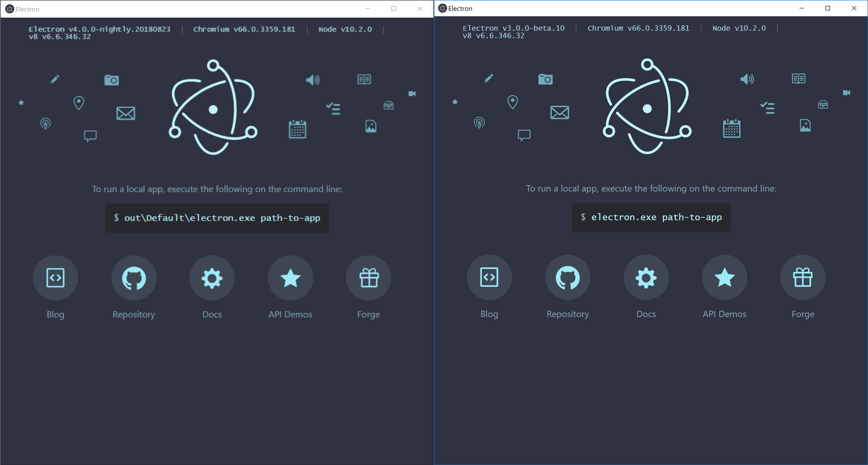Click the envelope mail icon in the left window
The width and height of the screenshot is (868, 465).
pos(126,113)
